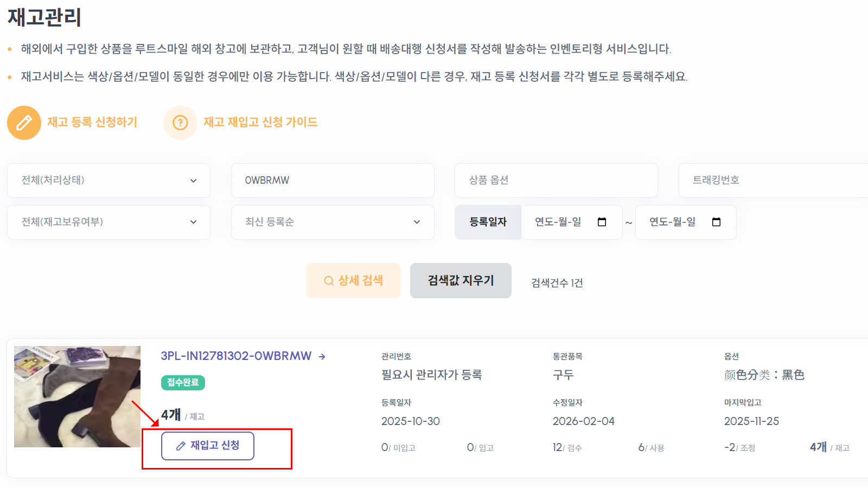
Task: Open the 재고 재입고 신청 가이드 question mark icon
Action: 180,123
